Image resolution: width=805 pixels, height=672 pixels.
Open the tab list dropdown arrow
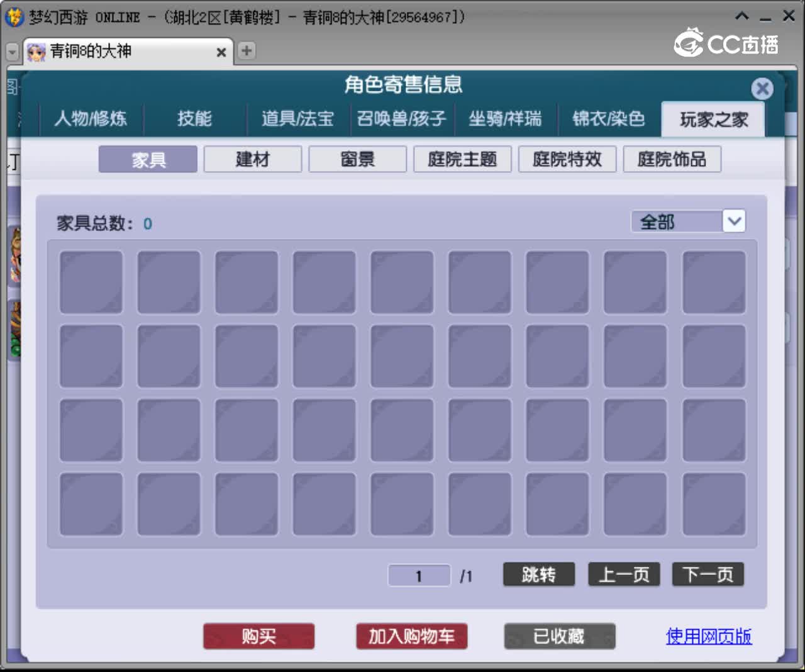coord(12,52)
